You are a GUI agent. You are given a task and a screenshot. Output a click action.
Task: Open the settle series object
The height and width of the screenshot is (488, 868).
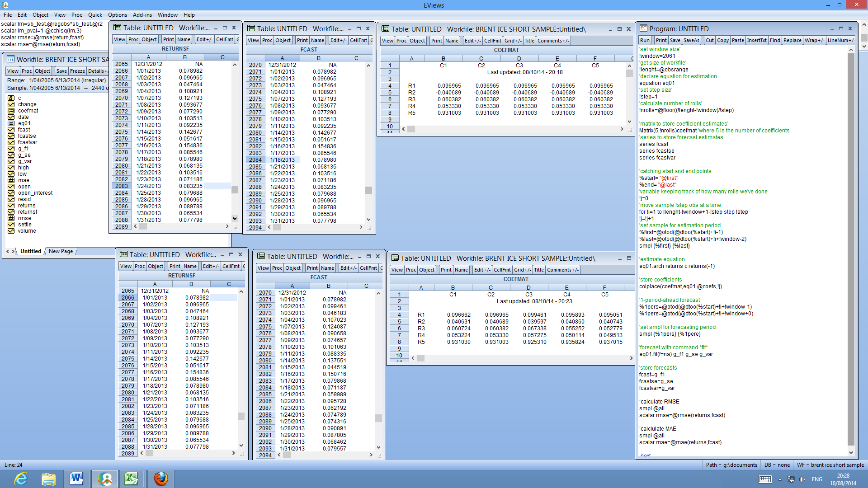25,225
